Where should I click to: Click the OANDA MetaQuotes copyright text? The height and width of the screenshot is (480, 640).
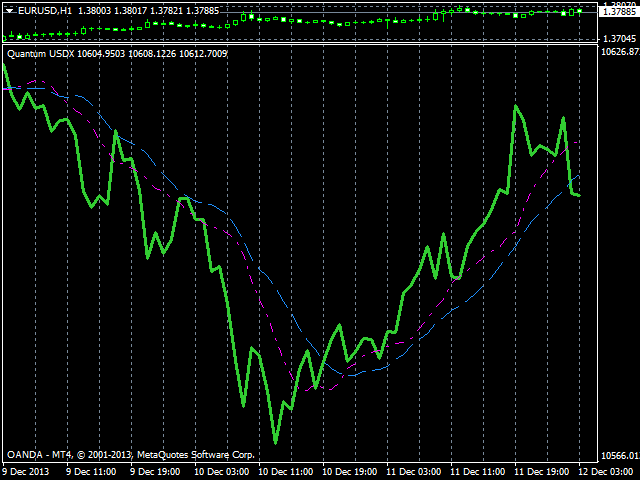(130, 454)
